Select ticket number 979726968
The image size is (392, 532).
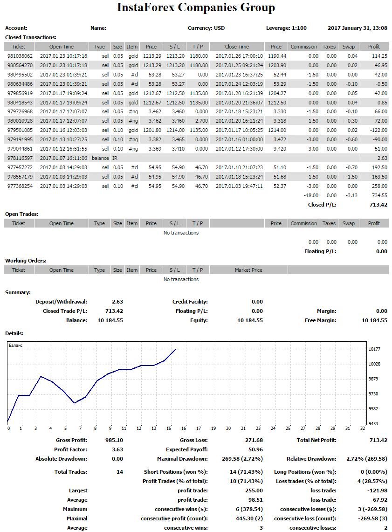pyautogui.click(x=20, y=111)
